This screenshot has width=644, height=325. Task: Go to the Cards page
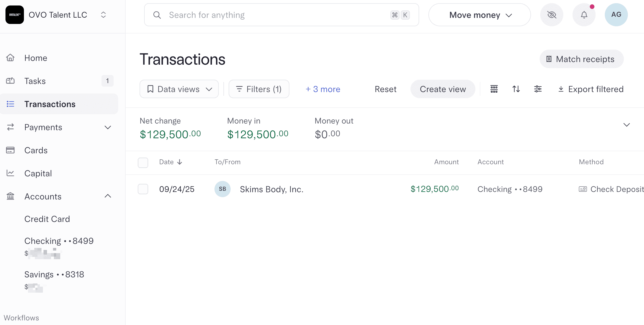tap(36, 150)
